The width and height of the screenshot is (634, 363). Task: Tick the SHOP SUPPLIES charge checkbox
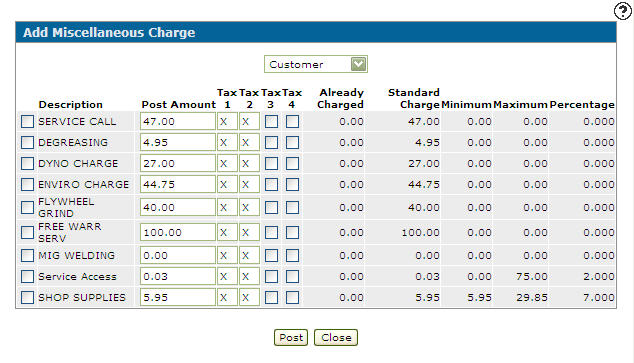(27, 298)
